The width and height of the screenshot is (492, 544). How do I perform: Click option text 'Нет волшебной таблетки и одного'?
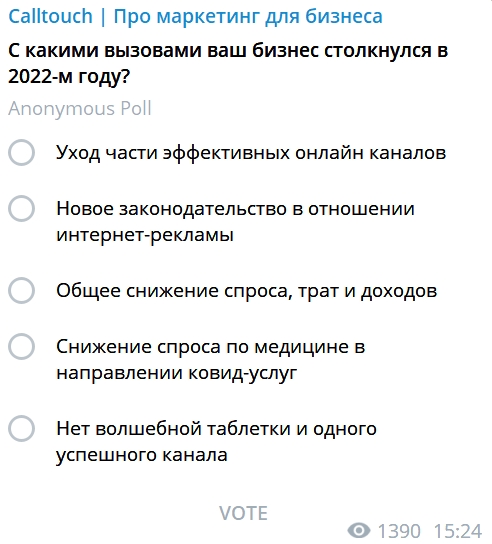click(216, 428)
